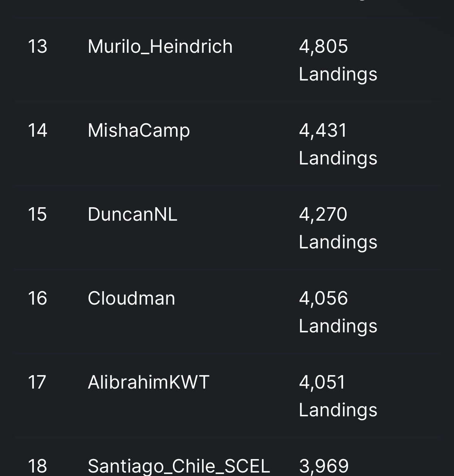Select the Santiago_Chile_SCEL username
The height and width of the screenshot is (476, 454).
click(179, 466)
